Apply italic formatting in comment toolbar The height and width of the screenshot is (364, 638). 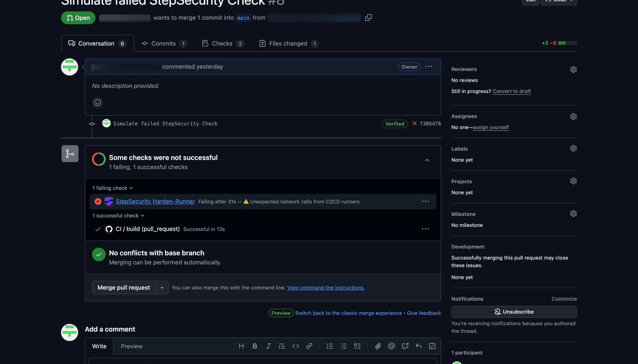coord(268,346)
